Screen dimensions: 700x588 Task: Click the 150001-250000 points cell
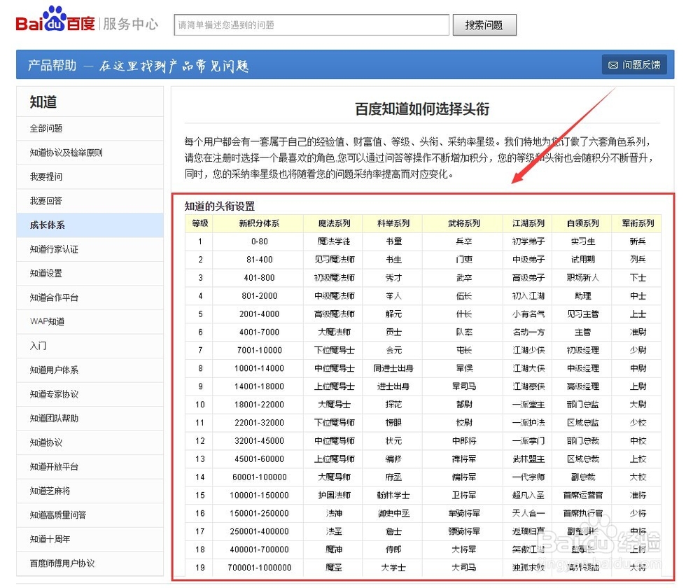pyautogui.click(x=260, y=513)
